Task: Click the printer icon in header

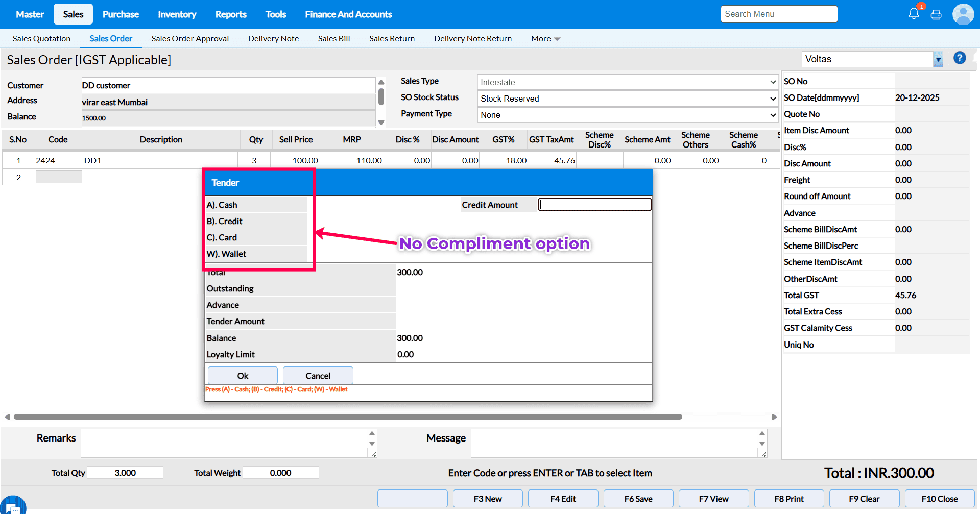Action: click(936, 14)
